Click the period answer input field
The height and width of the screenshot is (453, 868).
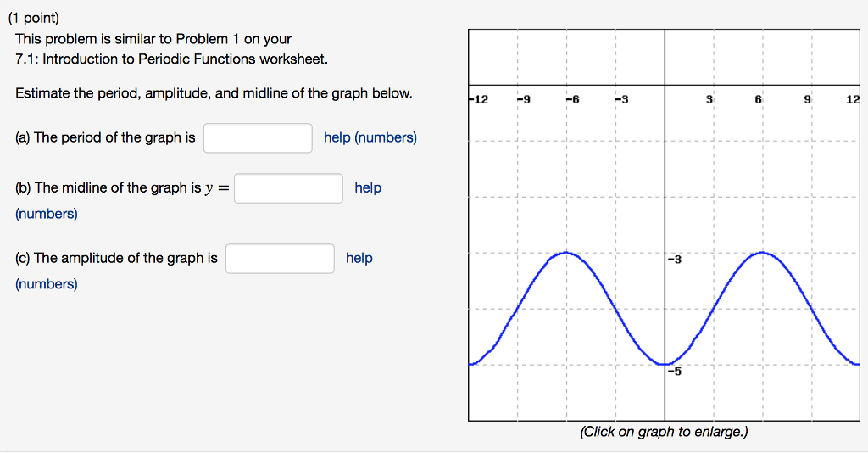pos(258,137)
